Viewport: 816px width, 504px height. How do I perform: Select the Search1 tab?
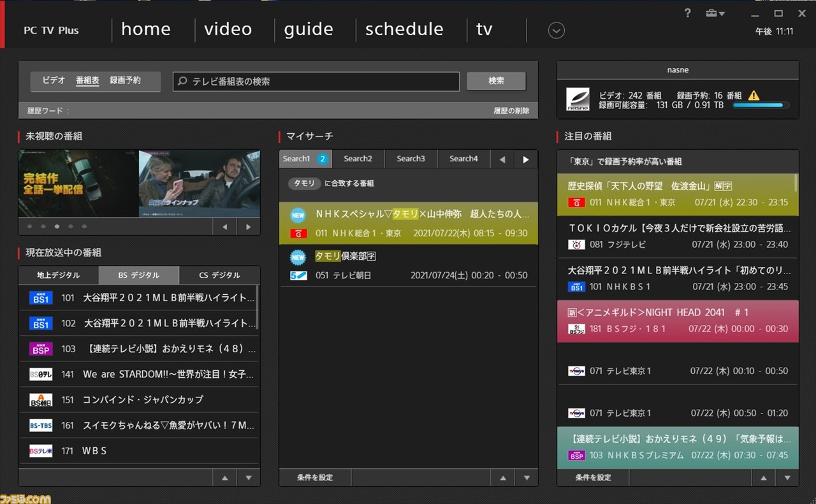click(305, 159)
